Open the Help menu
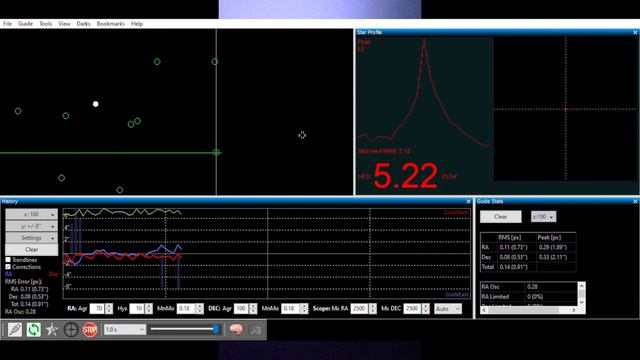The height and width of the screenshot is (360, 640). click(x=137, y=24)
